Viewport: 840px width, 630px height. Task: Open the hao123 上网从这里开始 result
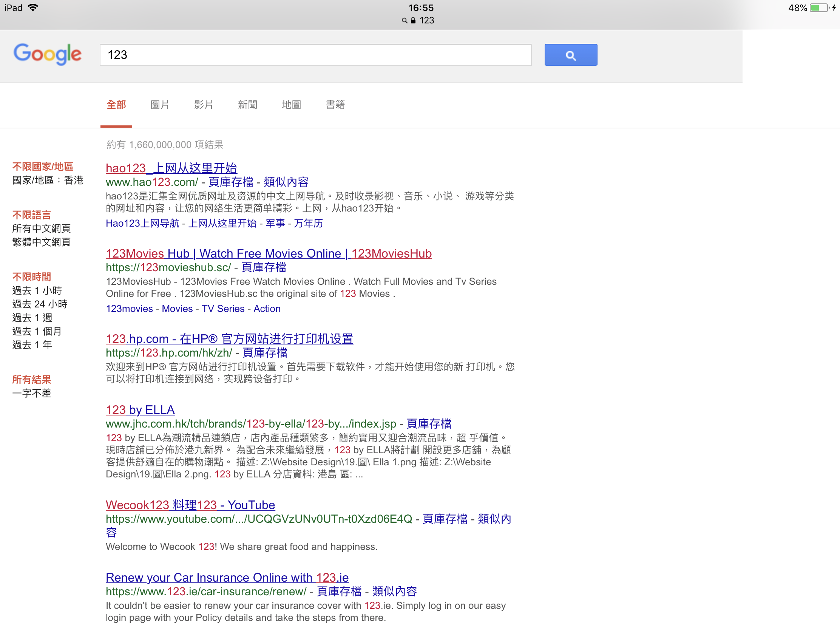(x=171, y=168)
